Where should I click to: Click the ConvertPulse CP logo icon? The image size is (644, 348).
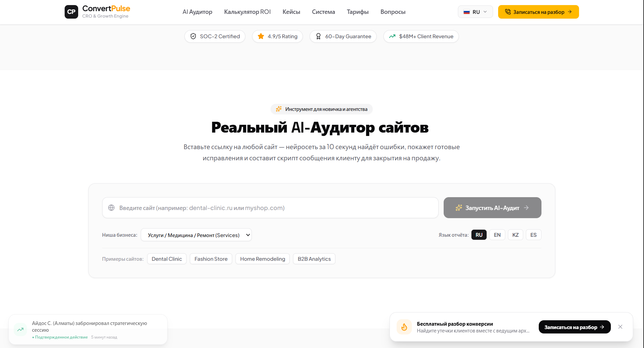[71, 12]
